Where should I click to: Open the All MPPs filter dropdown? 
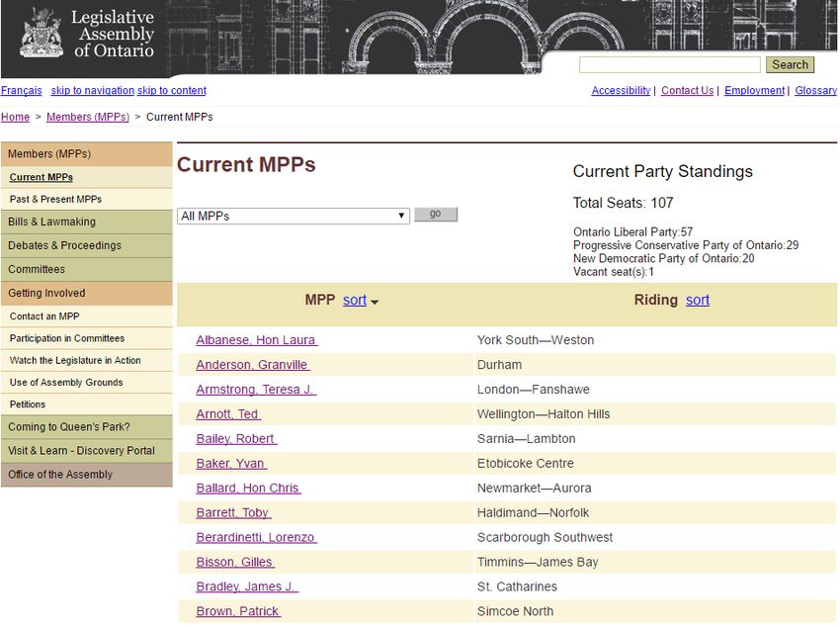coord(294,216)
